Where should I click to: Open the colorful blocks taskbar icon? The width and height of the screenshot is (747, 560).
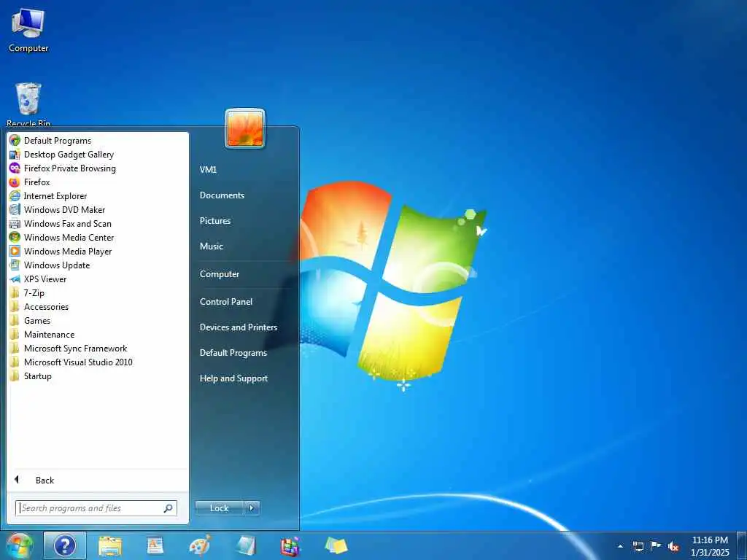point(290,546)
